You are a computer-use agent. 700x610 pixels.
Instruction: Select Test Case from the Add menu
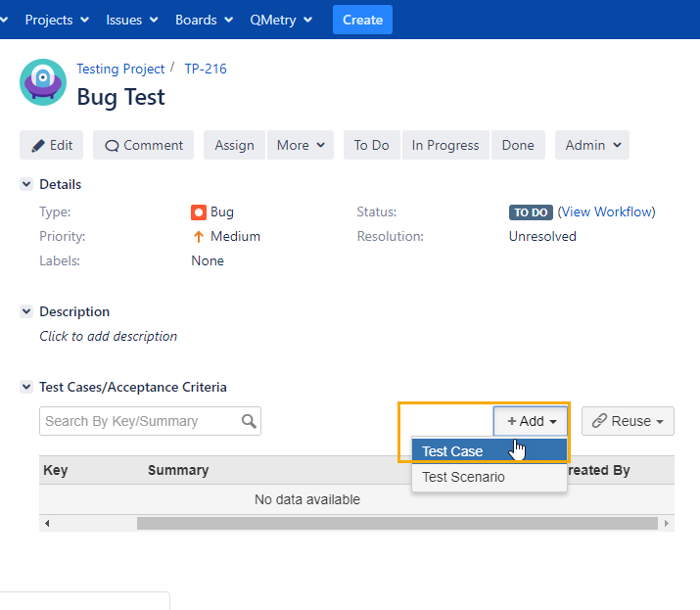(490, 451)
